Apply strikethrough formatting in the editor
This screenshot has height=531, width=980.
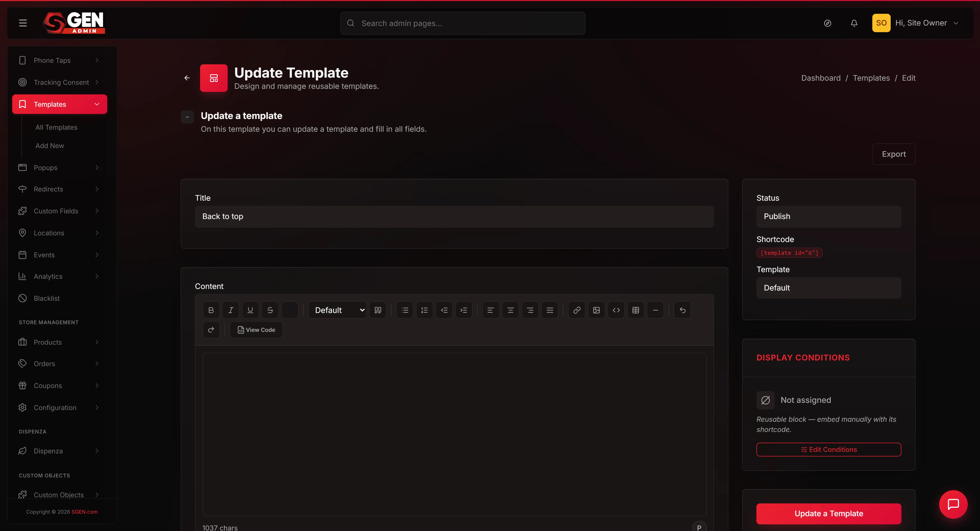point(270,310)
